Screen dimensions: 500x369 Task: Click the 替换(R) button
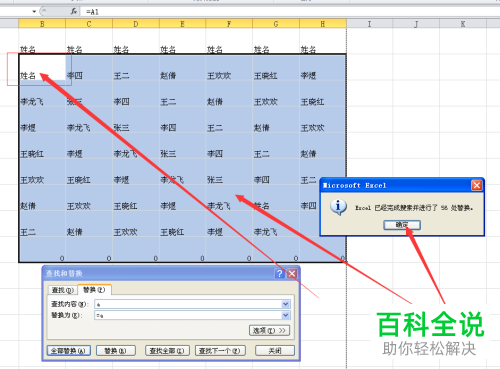pyautogui.click(x=115, y=351)
